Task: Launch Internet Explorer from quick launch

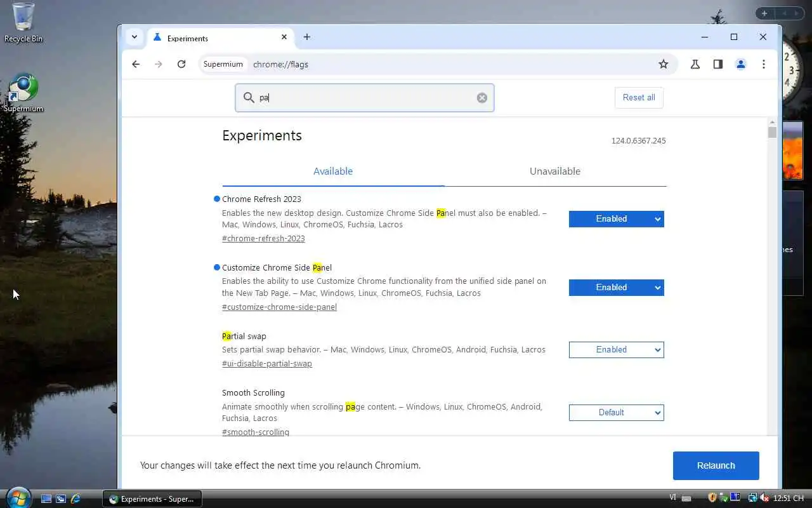Action: (76, 499)
